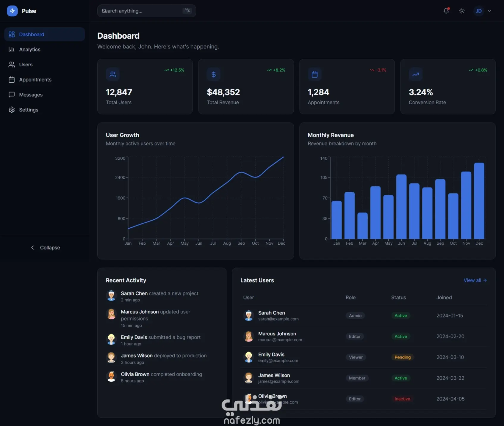Collapse the sidebar
Screen dimensions: 504x426
[x=45, y=248]
